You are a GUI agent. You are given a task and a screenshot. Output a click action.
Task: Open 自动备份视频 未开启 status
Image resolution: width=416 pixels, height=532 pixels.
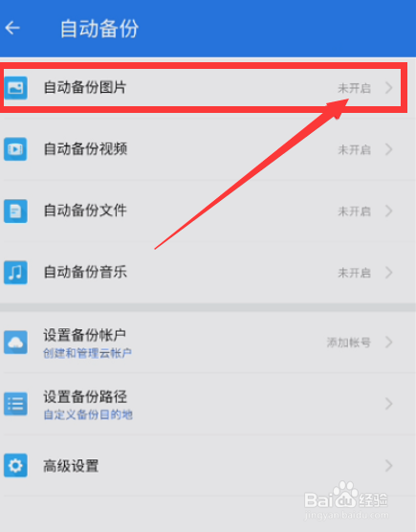coord(354,149)
